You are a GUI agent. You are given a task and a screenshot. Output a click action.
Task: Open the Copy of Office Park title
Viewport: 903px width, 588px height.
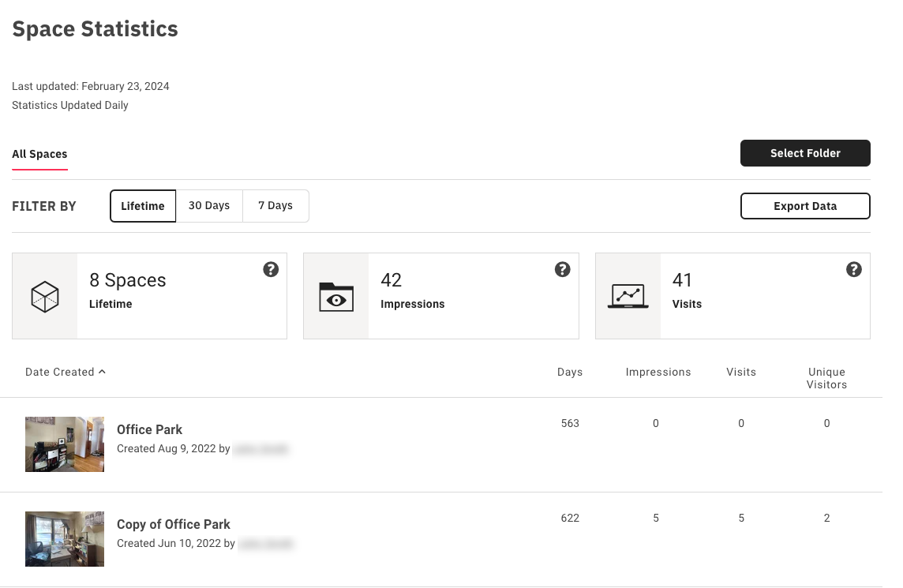(x=174, y=524)
